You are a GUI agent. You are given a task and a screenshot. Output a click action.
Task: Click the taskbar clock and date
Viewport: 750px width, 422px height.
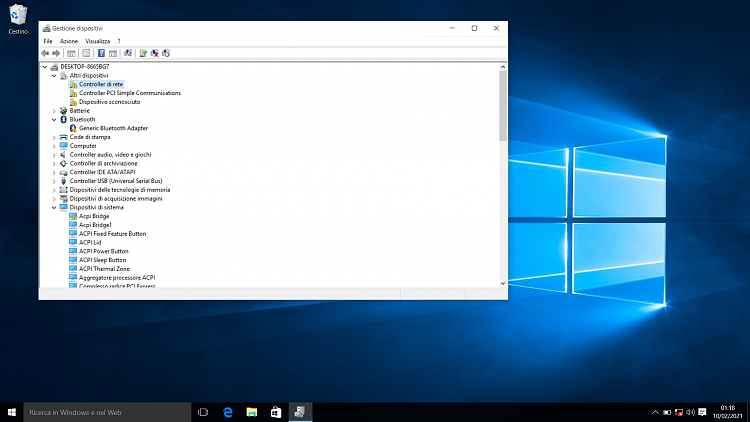(728, 412)
